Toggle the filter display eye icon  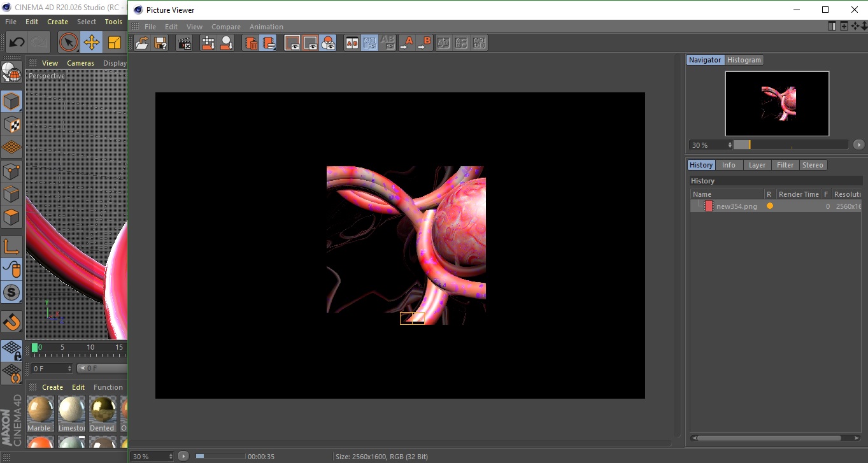328,43
